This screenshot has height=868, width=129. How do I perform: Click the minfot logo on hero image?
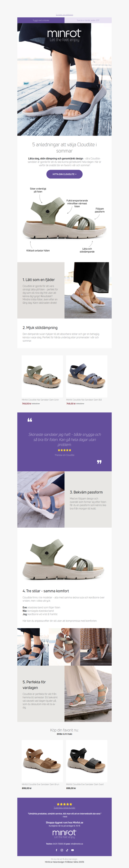[64, 35]
